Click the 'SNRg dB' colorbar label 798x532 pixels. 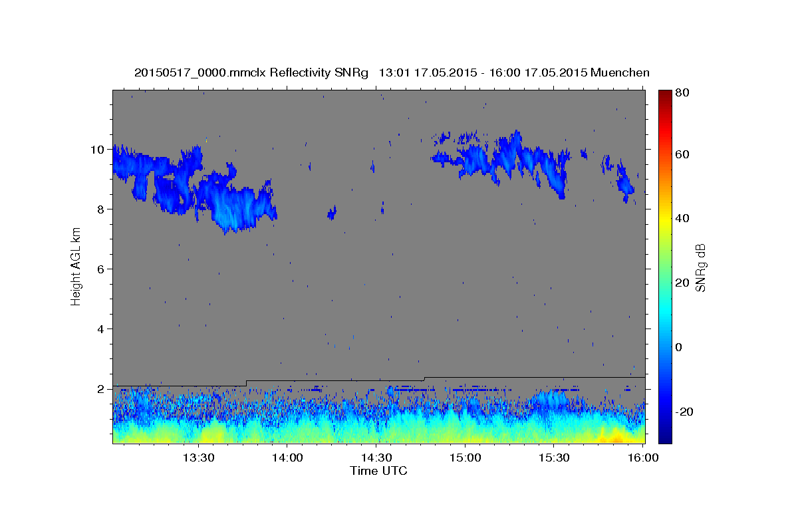pos(700,267)
